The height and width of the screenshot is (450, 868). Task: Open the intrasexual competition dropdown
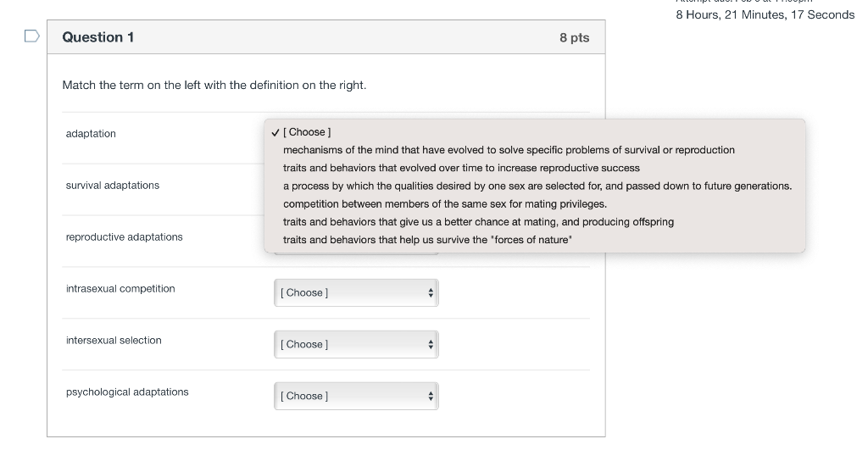tap(355, 293)
